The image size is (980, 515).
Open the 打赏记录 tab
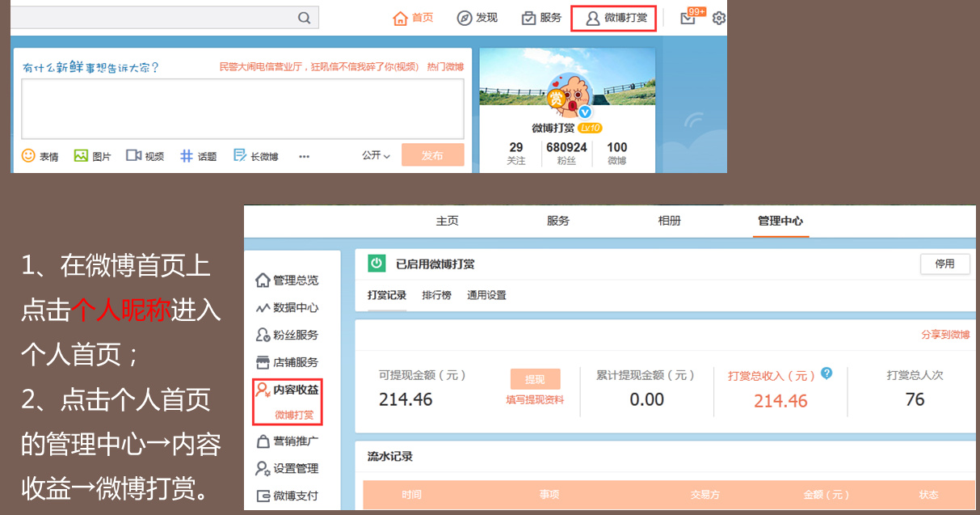387,295
